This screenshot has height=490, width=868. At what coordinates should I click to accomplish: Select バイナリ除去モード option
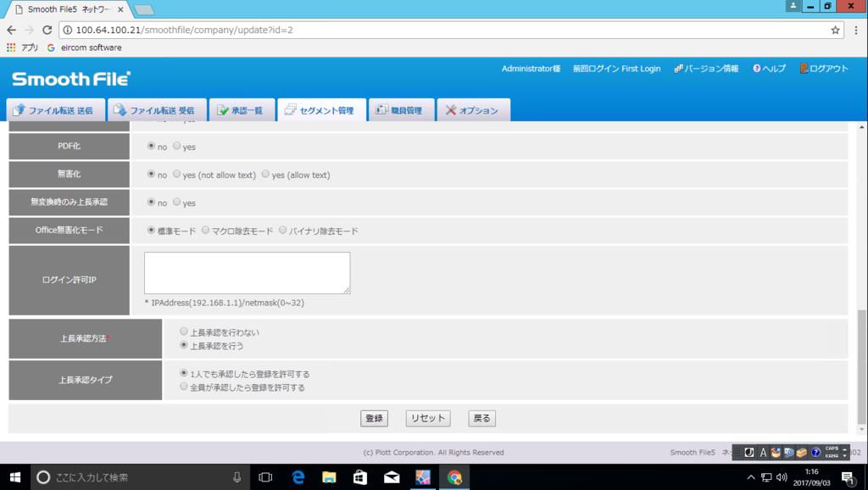click(x=283, y=230)
